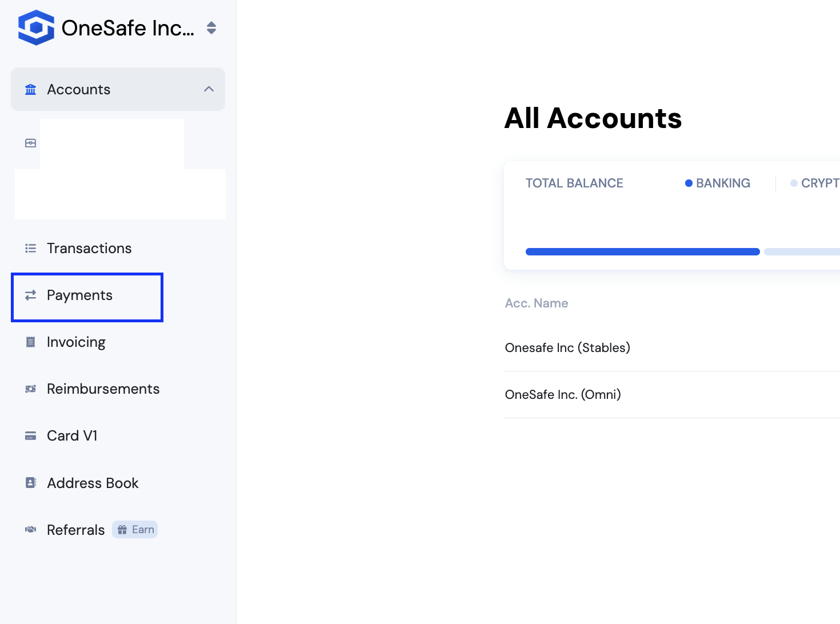Screen dimensions: 840x624
Task: Navigate to Invoicing
Action: point(76,342)
